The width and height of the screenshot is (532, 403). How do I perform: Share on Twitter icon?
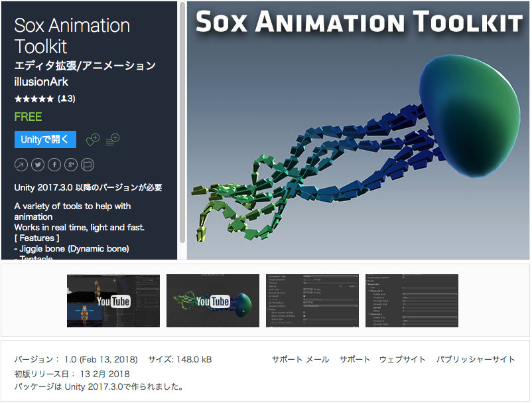38,165
